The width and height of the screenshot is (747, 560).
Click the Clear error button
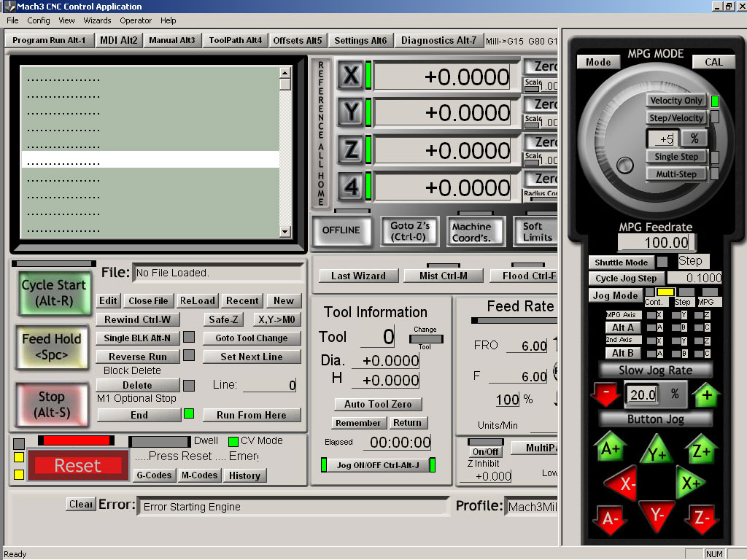pos(80,505)
